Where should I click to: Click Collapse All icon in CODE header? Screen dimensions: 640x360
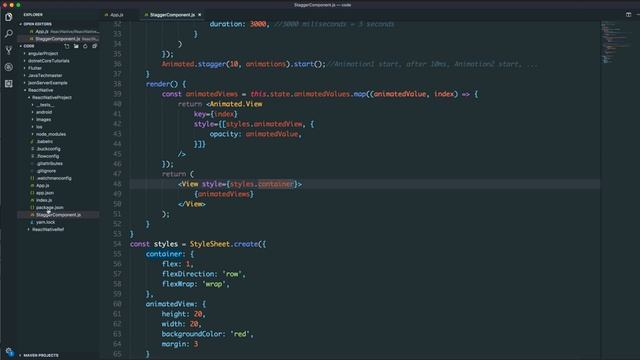pyautogui.click(x=94, y=46)
